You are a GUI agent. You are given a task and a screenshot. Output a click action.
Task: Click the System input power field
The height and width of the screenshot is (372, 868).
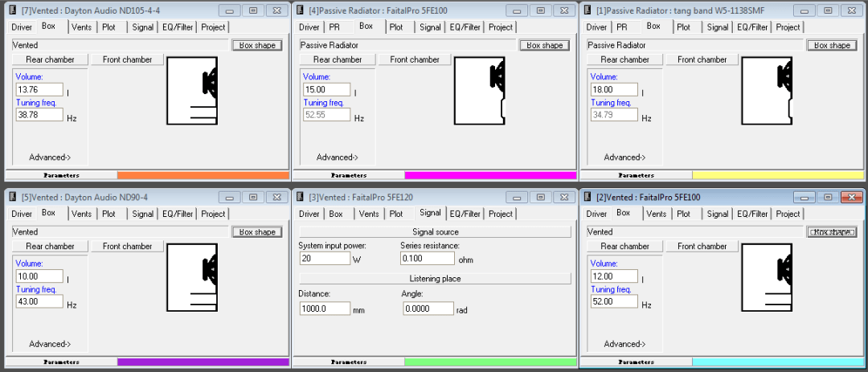(x=320, y=259)
